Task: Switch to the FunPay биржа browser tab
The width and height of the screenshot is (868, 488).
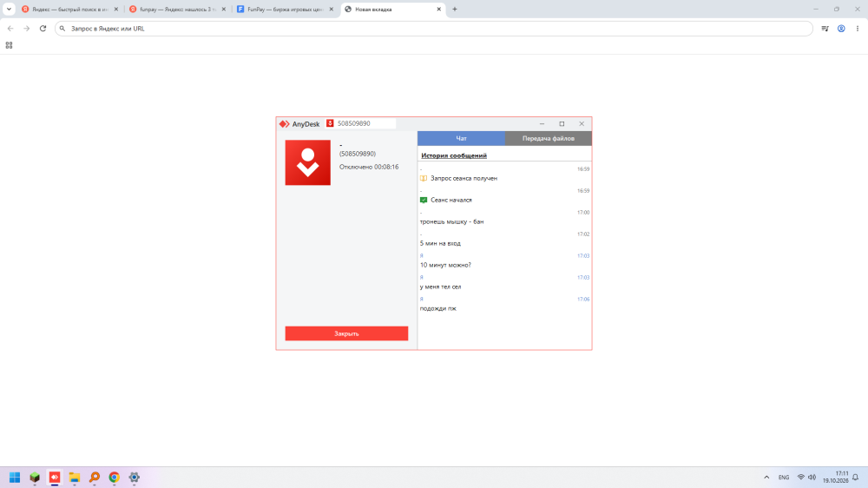Action: tap(285, 10)
